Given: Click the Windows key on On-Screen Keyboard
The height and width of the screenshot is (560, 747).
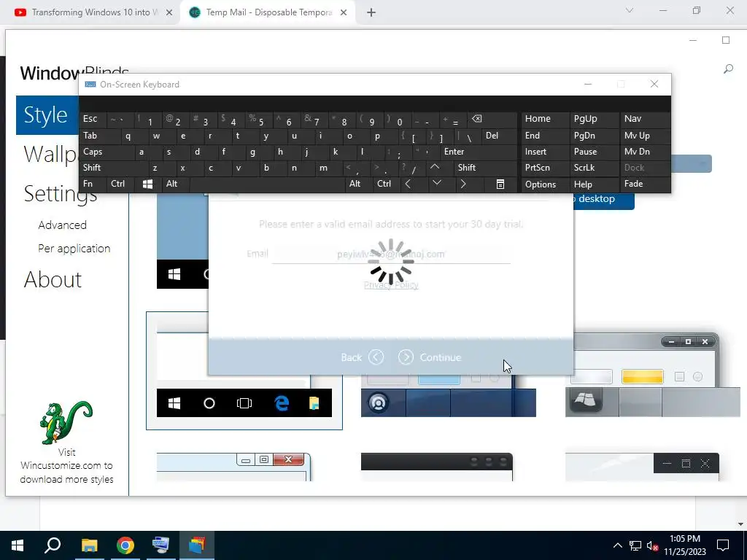Looking at the screenshot, I should (147, 184).
